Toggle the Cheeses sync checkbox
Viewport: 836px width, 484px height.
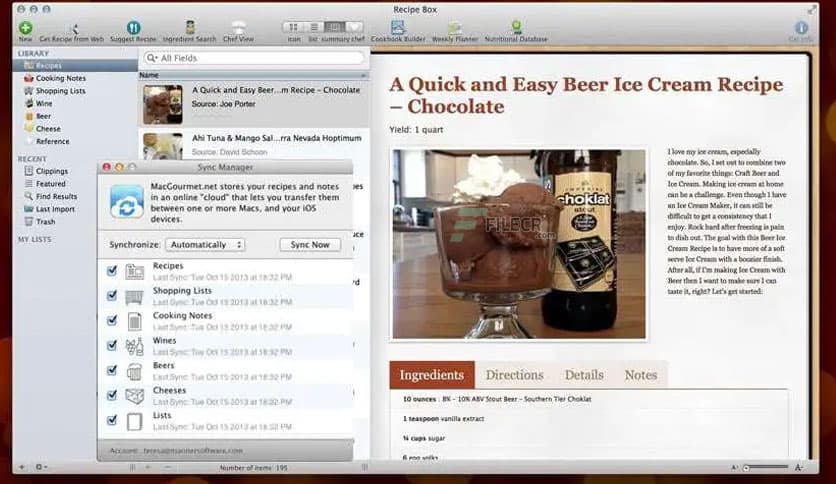point(111,396)
